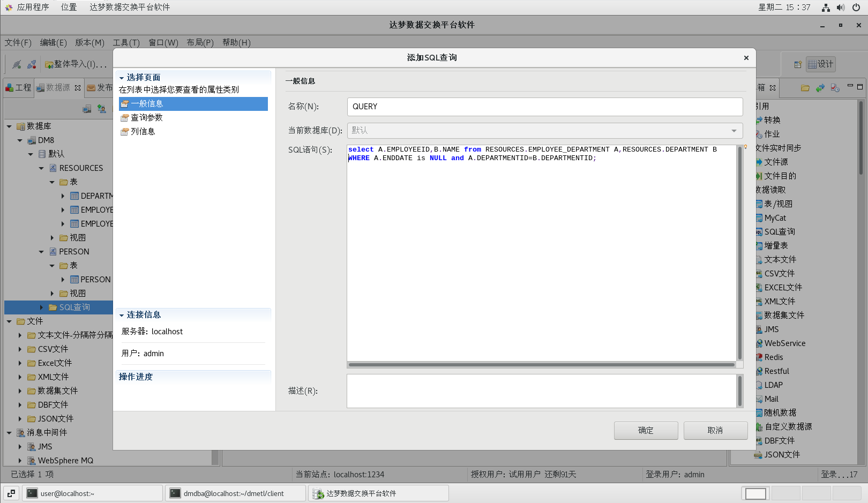Cancel the dialog with 取消

(715, 430)
